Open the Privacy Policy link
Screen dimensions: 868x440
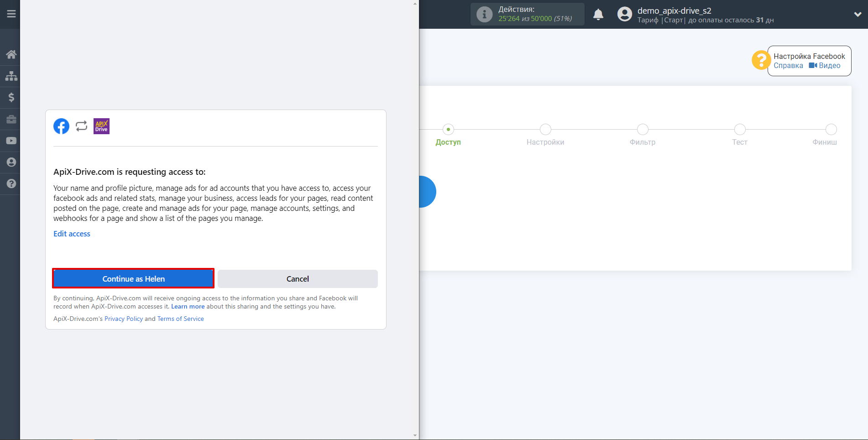click(x=124, y=319)
